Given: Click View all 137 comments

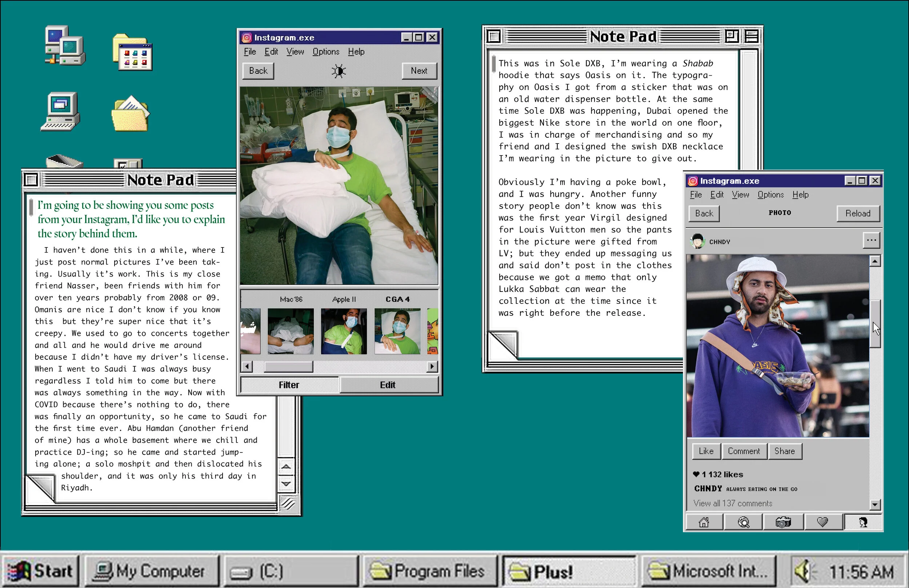Looking at the screenshot, I should 733,503.
